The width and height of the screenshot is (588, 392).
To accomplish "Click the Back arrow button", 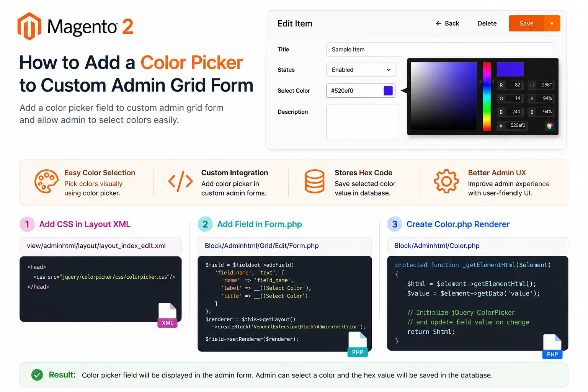I will 447,23.
